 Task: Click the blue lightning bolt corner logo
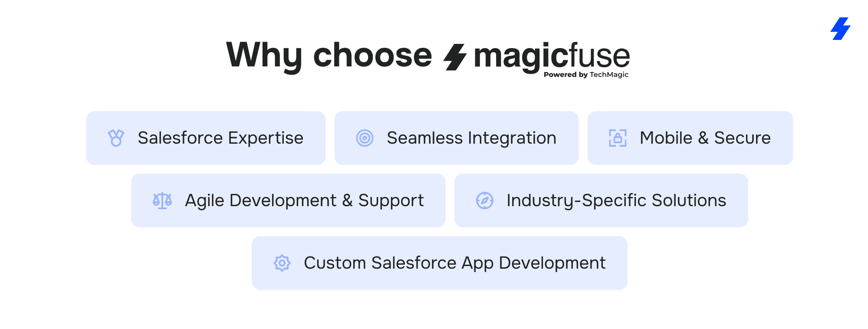[841, 29]
